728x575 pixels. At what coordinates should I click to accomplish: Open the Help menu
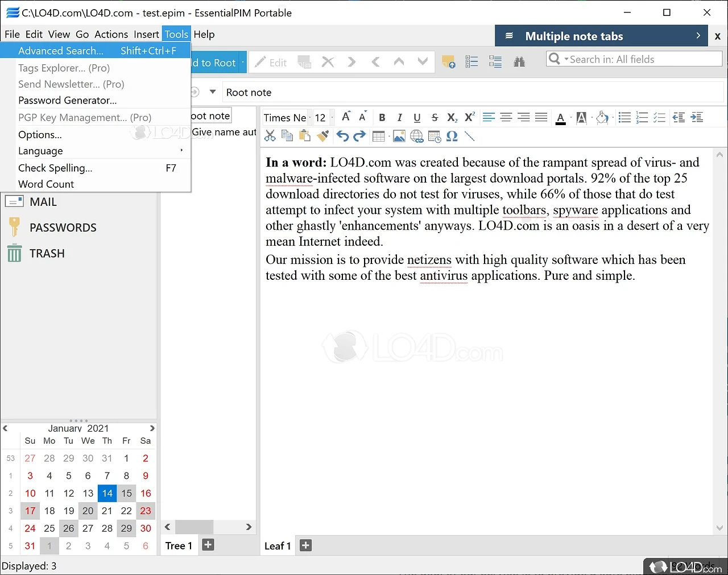[x=204, y=34]
